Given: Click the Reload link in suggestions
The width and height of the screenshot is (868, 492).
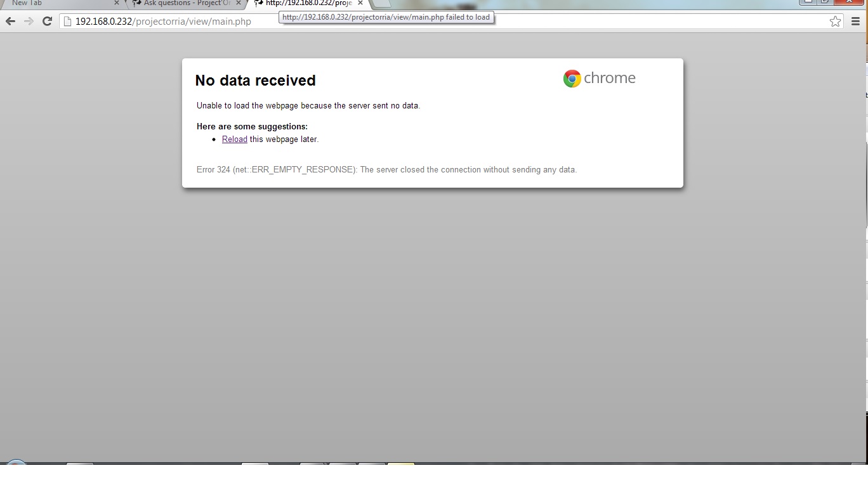Looking at the screenshot, I should 234,139.
